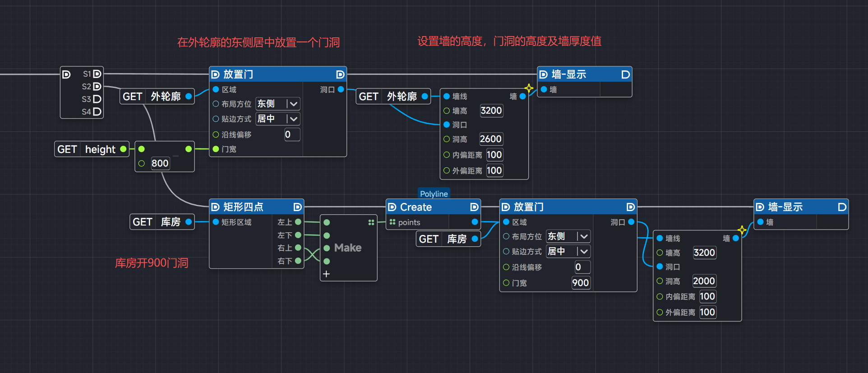Viewport: 868px width, 373px height.
Task: Expand 布局方位 dropdown in lower 放置门 node
Action: pos(583,236)
